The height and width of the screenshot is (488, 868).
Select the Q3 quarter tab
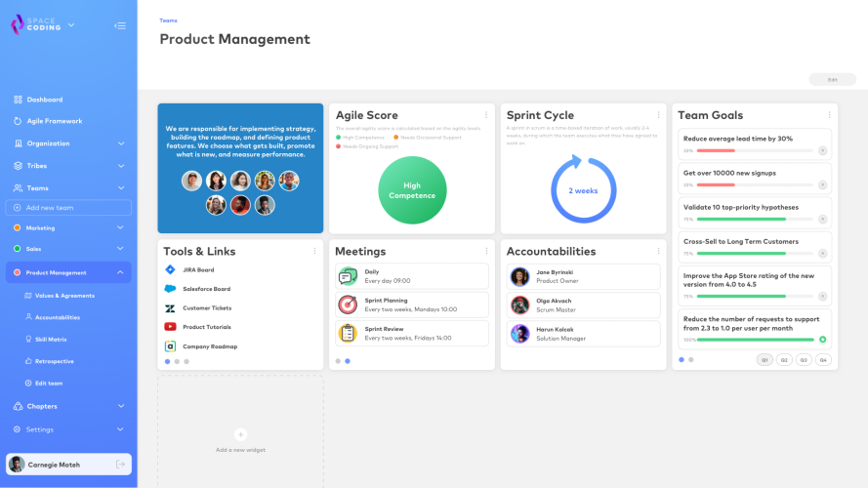click(x=804, y=359)
